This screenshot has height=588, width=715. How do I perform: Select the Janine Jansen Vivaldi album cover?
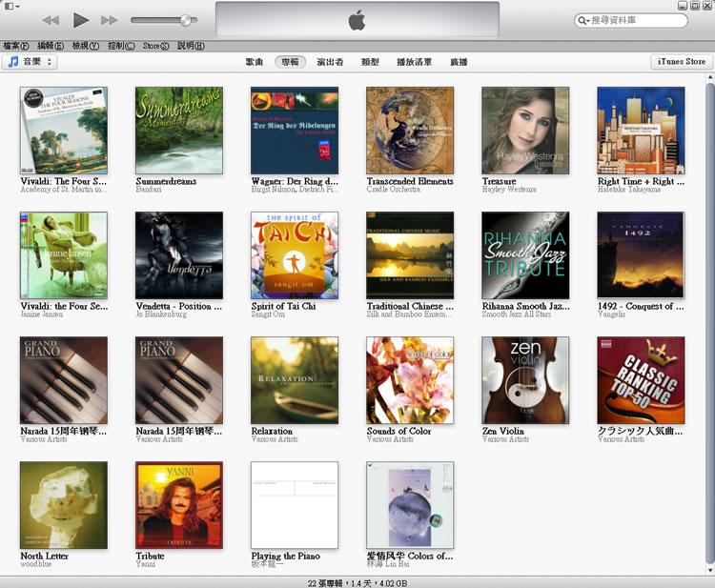pyautogui.click(x=64, y=255)
